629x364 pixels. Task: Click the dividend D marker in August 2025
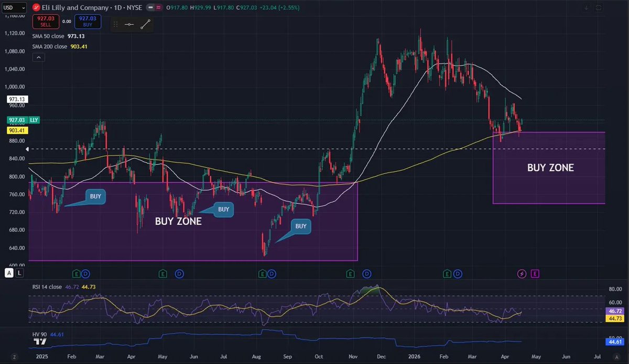pyautogui.click(x=272, y=273)
